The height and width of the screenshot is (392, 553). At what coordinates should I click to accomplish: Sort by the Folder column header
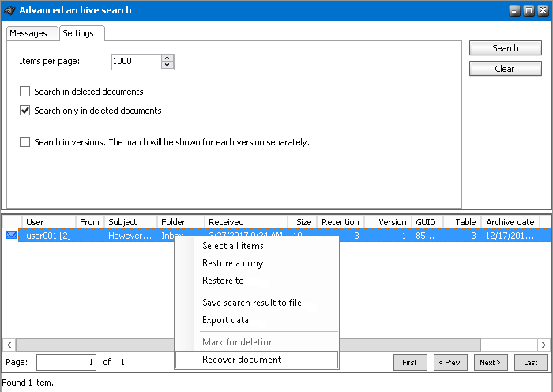(x=181, y=222)
